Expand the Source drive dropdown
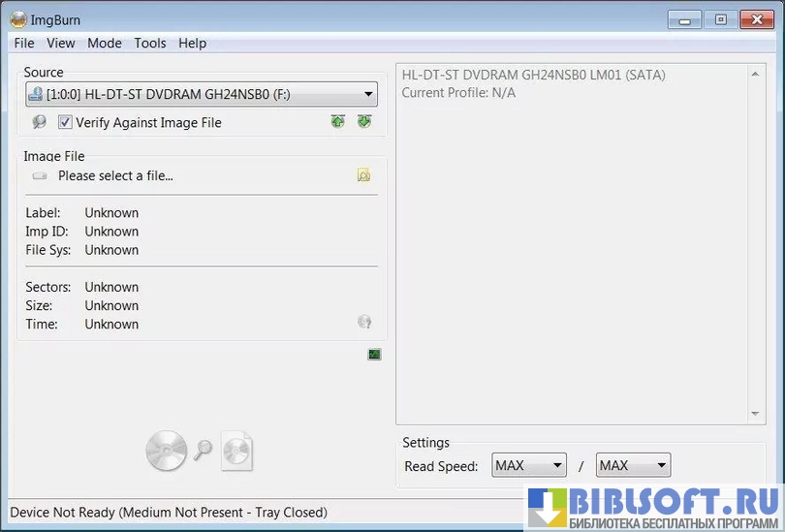Screen dimensions: 785x532 [x=367, y=95]
